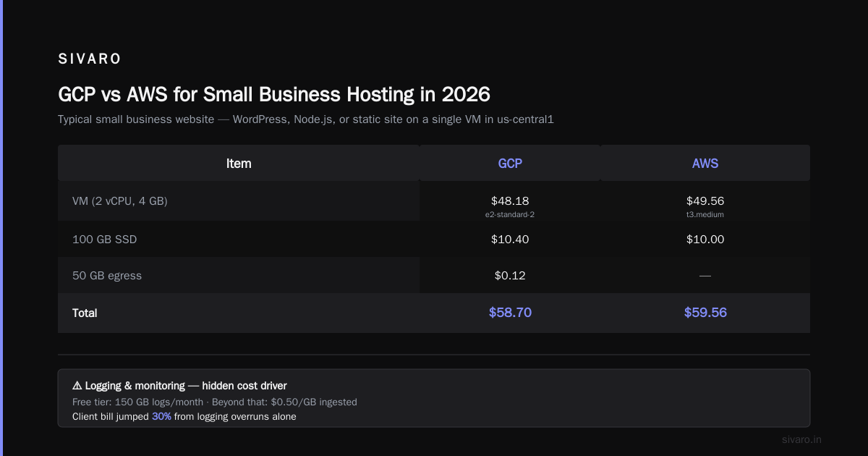The height and width of the screenshot is (456, 868).
Task: Click the GCP column header
Action: (x=510, y=164)
